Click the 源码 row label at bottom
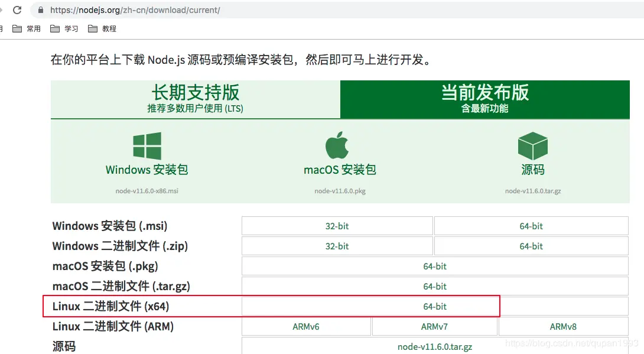Viewport: 644px width, 354px height. point(64,346)
